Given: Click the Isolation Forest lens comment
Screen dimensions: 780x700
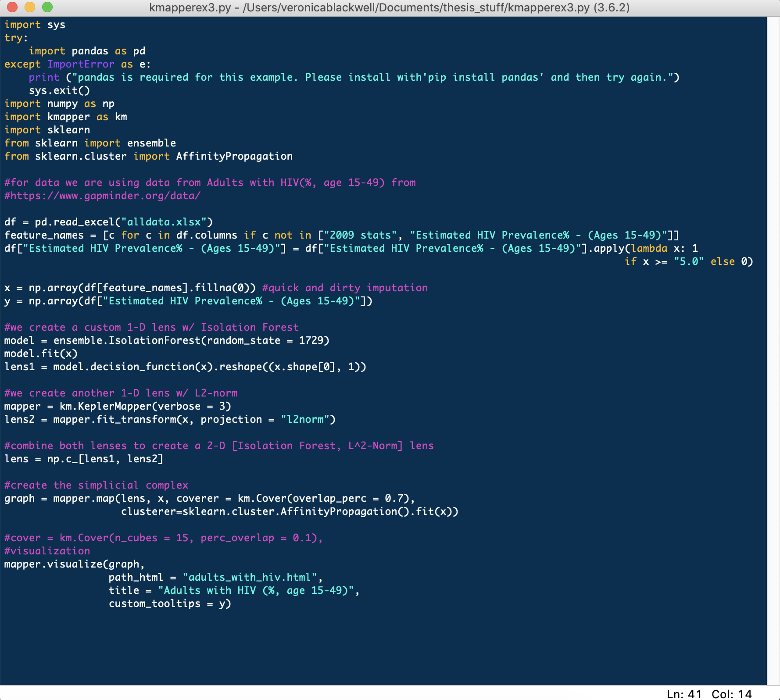Looking at the screenshot, I should [151, 328].
